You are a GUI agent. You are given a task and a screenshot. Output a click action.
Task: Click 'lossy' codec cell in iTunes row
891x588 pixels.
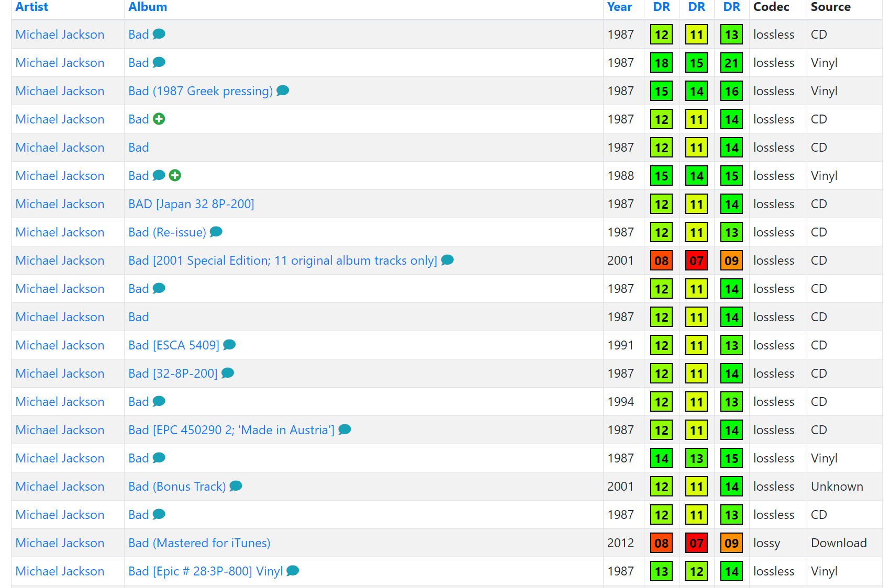click(767, 544)
